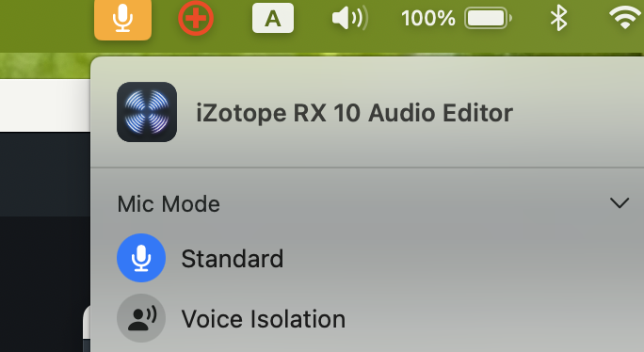This screenshot has height=352, width=644.
Task: Click the iZotope RX 10 Audio Editor title
Action: [x=354, y=113]
